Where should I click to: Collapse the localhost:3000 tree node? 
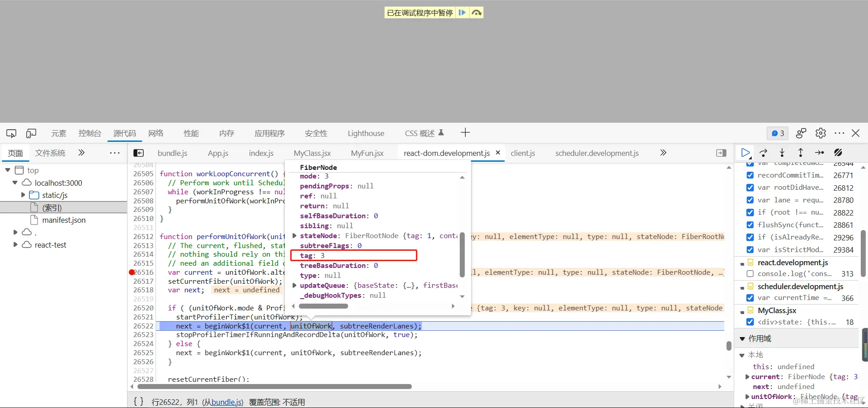(15, 183)
